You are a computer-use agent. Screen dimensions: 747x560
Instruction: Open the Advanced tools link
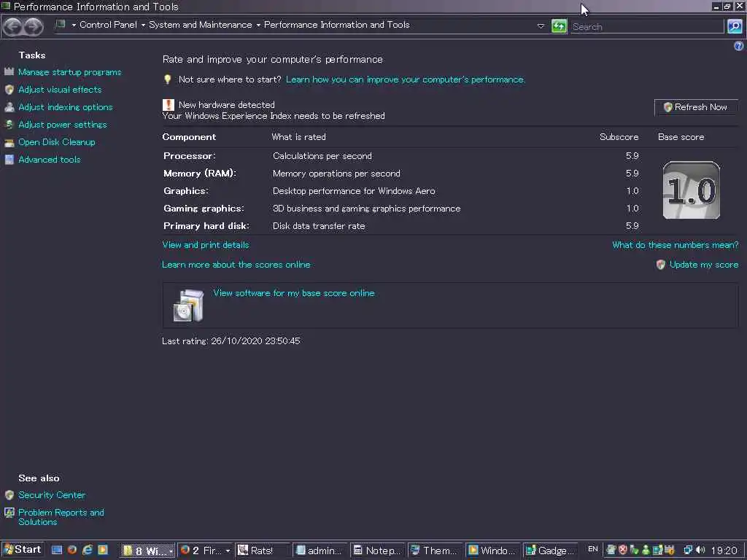50,160
